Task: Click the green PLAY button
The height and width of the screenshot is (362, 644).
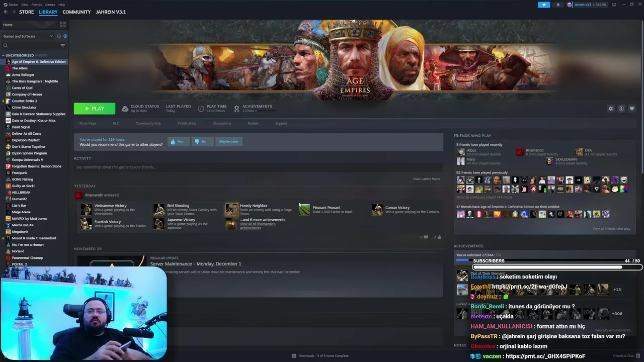Action: (x=95, y=109)
